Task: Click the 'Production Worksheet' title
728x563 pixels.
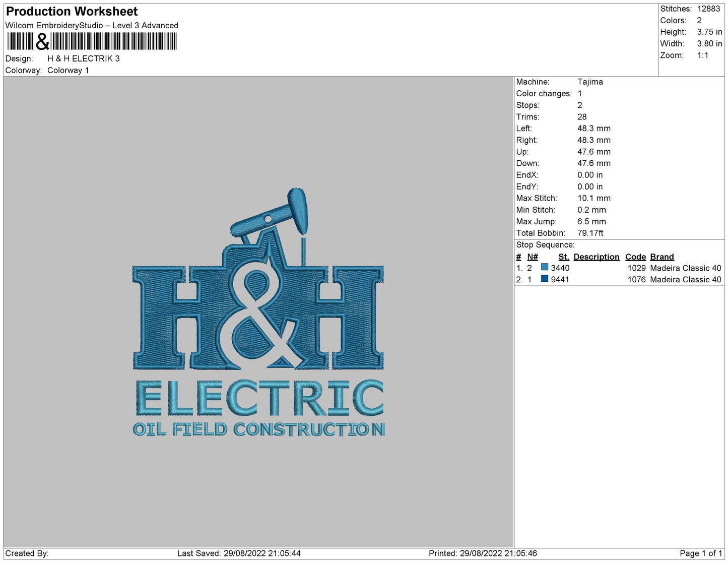Action: pyautogui.click(x=72, y=11)
